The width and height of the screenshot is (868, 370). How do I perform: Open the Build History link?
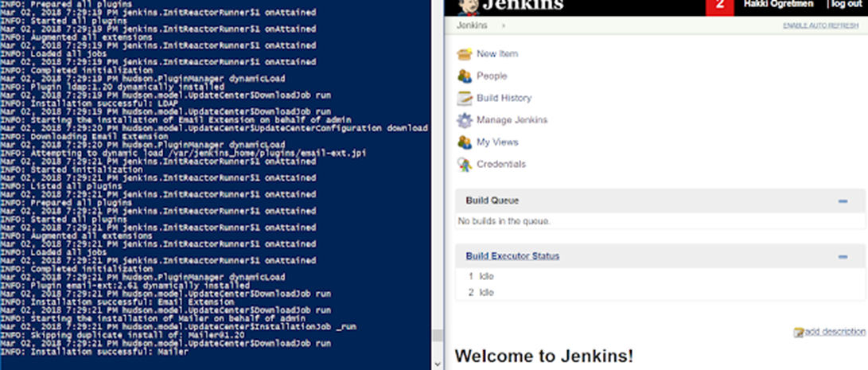pyautogui.click(x=504, y=98)
